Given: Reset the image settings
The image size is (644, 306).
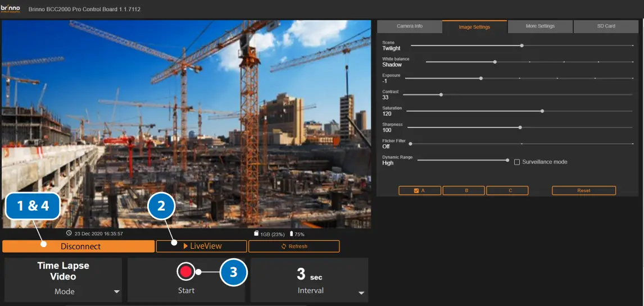Looking at the screenshot, I should [x=583, y=191].
